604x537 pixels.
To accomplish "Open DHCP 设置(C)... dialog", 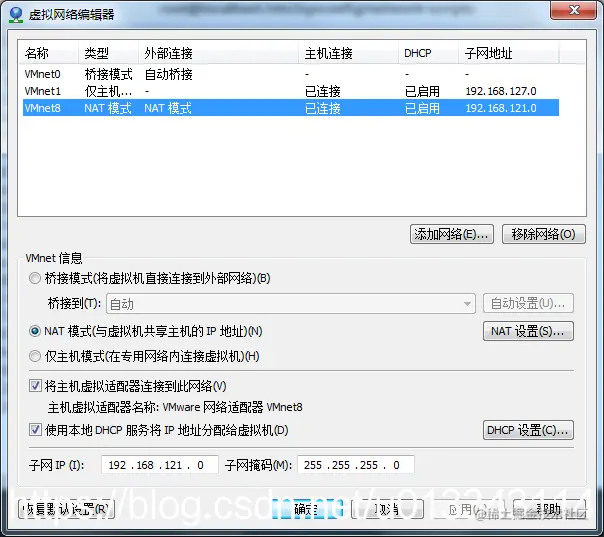I will point(528,430).
